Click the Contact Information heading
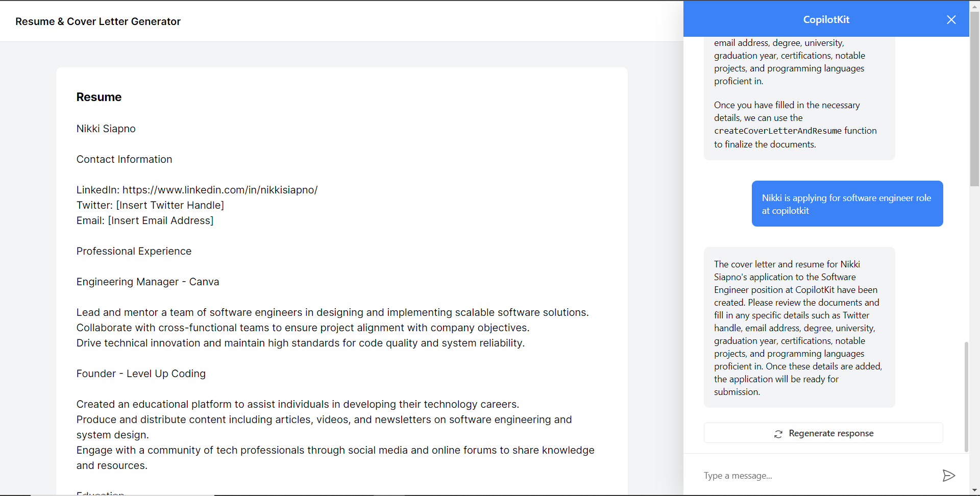Screen dimensions: 980x496 125,159
